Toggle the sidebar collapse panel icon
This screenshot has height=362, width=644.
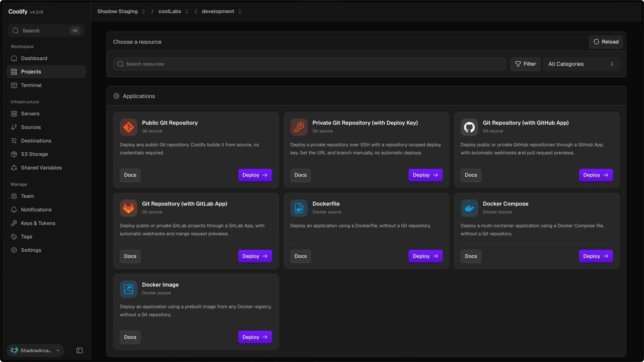tap(79, 350)
